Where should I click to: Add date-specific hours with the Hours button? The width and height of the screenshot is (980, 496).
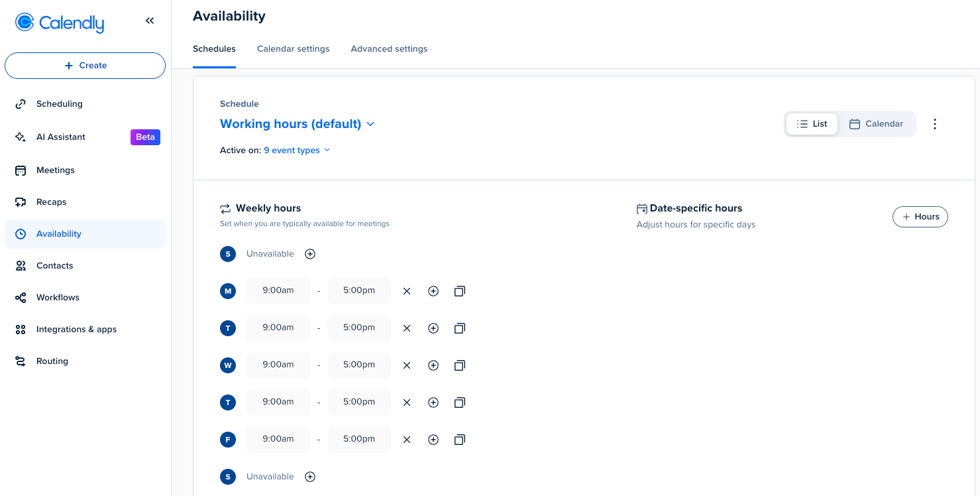[x=920, y=217]
